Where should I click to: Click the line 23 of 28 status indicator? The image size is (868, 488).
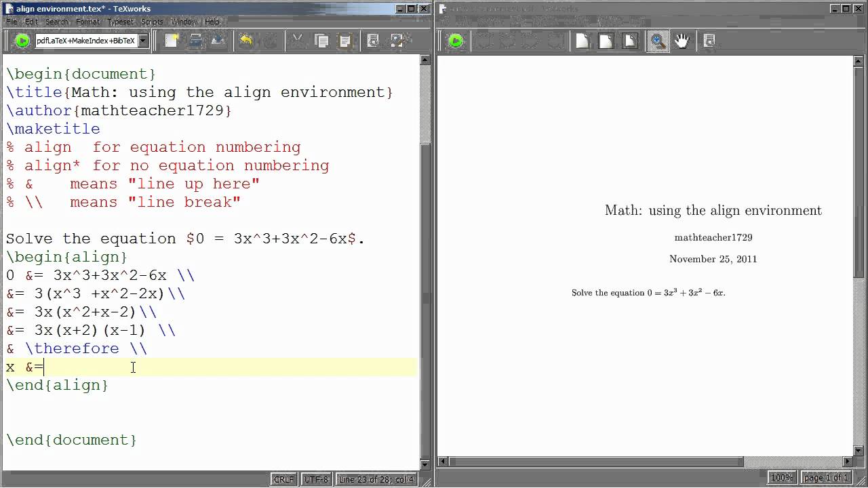pos(376,479)
